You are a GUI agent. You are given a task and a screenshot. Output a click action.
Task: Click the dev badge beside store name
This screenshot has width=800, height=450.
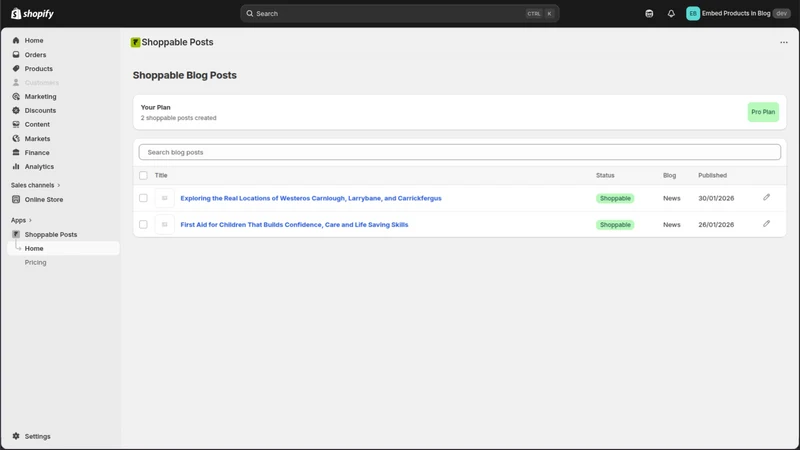(781, 14)
